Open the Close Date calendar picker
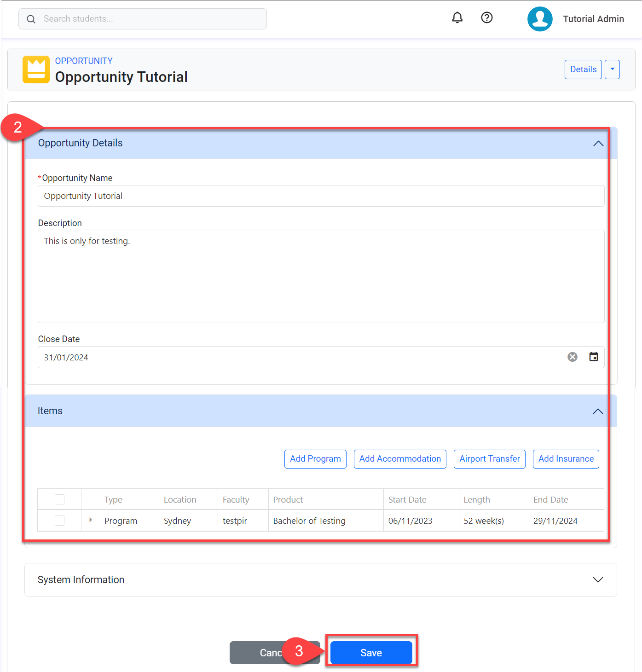Viewport: 642px width, 672px height. pyautogui.click(x=593, y=357)
